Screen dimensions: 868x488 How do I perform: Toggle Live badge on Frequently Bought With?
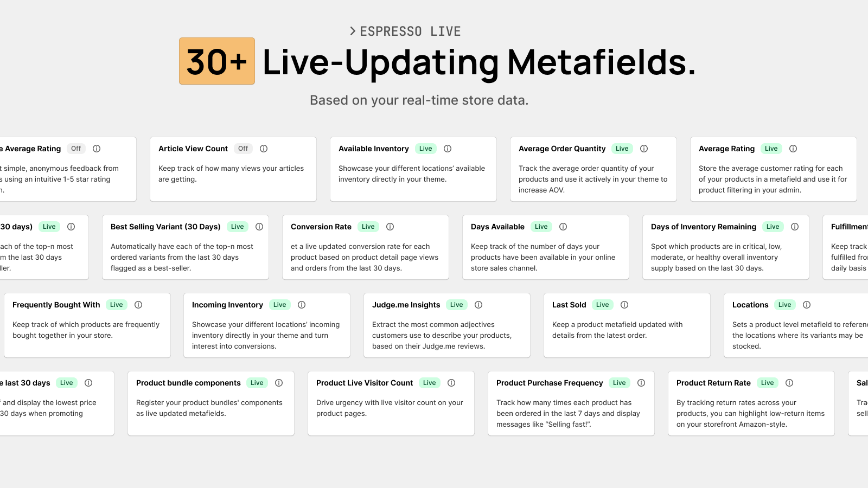117,305
